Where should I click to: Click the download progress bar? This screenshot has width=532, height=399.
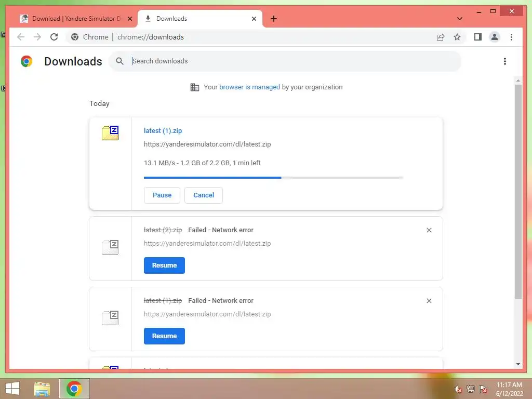pos(273,178)
